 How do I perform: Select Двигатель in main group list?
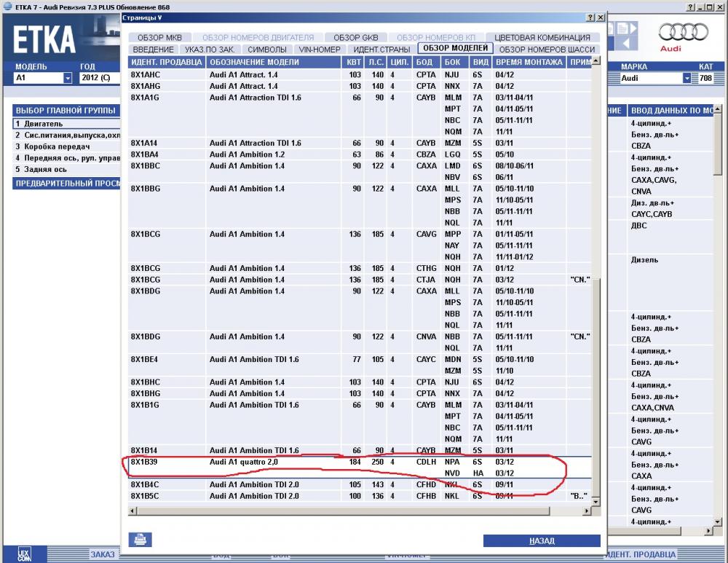(66, 124)
